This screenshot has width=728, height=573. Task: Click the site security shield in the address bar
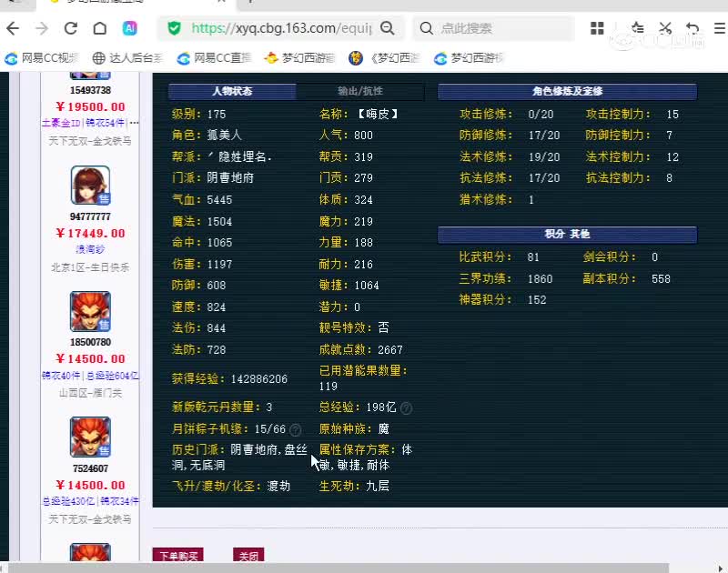(x=173, y=28)
